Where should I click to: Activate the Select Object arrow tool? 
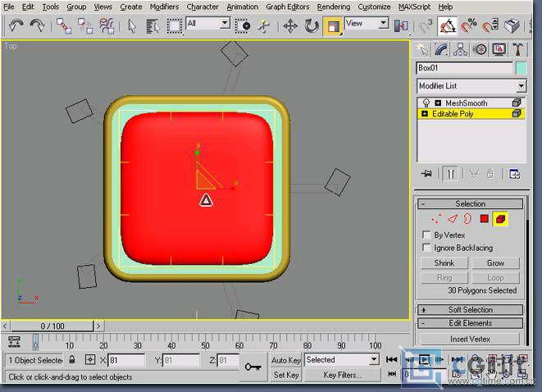point(132,26)
